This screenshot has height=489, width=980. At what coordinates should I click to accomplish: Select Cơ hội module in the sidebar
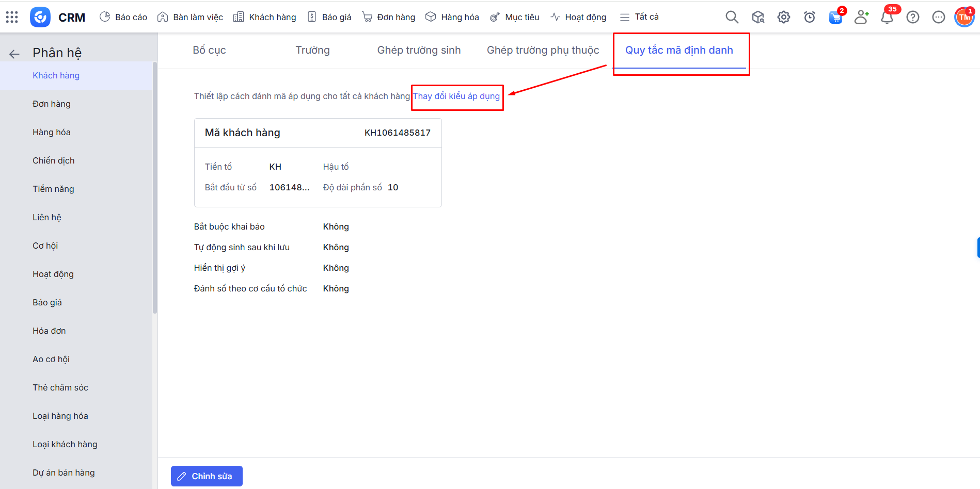click(45, 246)
